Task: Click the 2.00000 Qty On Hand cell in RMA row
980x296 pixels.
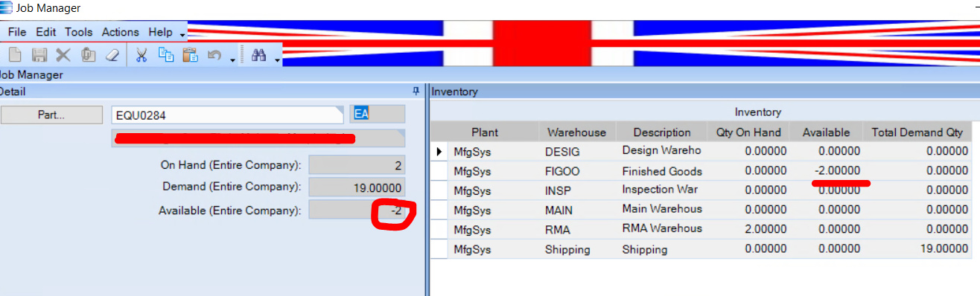Action: pyautogui.click(x=748, y=230)
